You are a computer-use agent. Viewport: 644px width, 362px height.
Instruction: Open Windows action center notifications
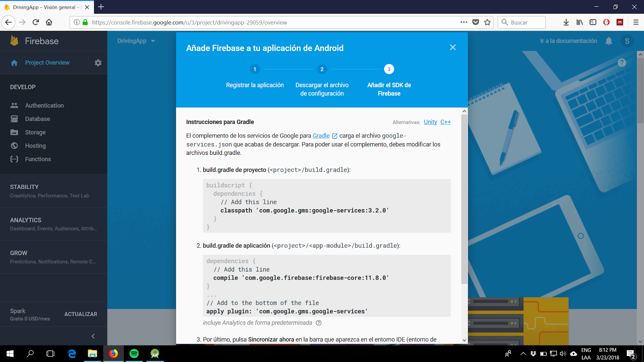tap(631, 354)
